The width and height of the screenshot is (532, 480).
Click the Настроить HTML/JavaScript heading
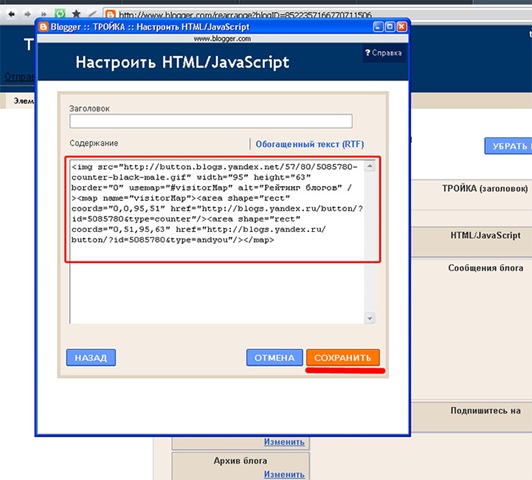click(x=182, y=62)
